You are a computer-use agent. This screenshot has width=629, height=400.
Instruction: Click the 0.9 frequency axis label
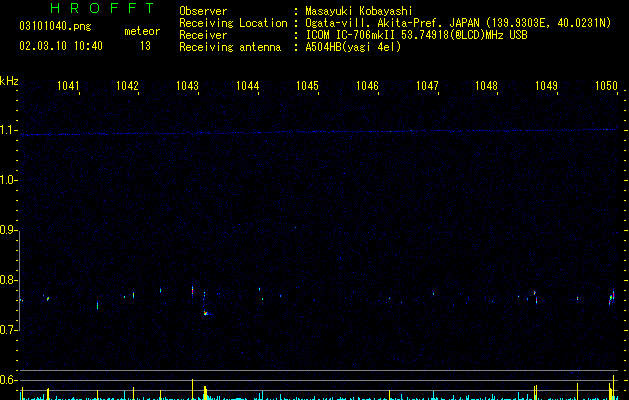pyautogui.click(x=8, y=230)
